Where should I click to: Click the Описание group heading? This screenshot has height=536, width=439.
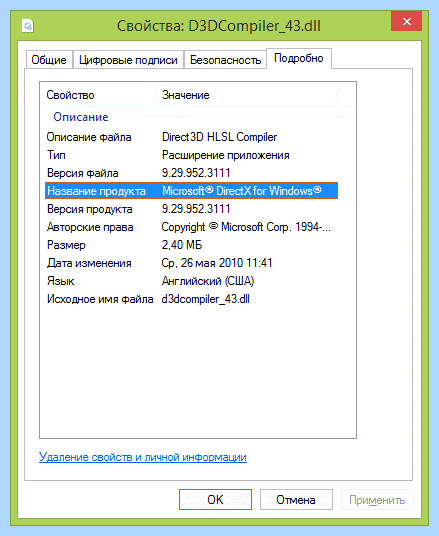click(81, 117)
